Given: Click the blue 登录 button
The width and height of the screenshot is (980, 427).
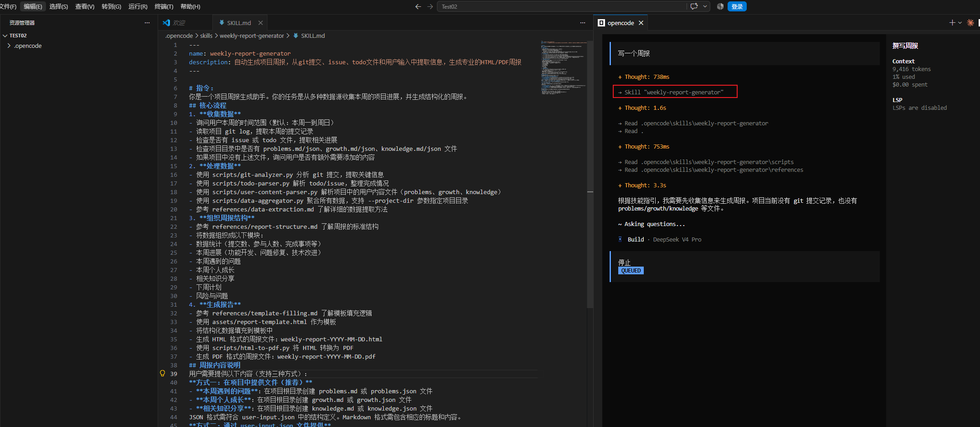Looking at the screenshot, I should (737, 6).
